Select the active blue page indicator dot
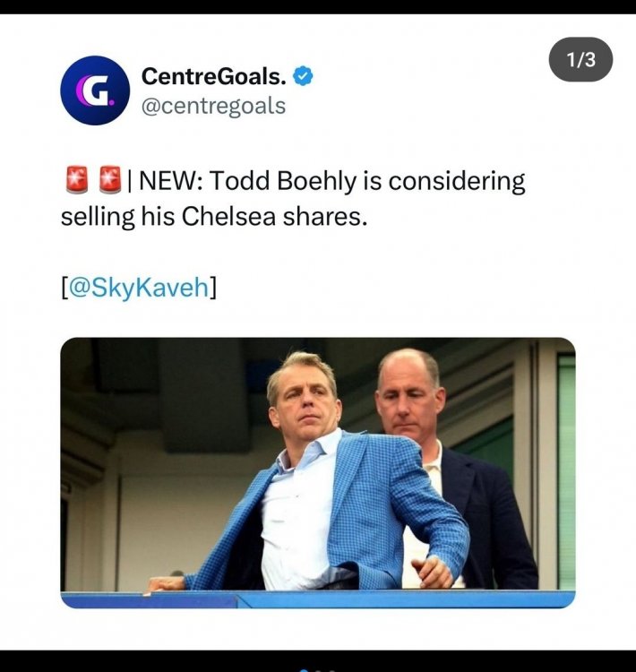 click(x=305, y=669)
